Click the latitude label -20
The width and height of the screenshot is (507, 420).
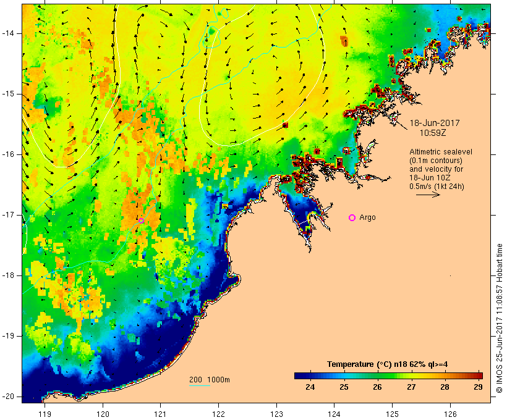8,397
